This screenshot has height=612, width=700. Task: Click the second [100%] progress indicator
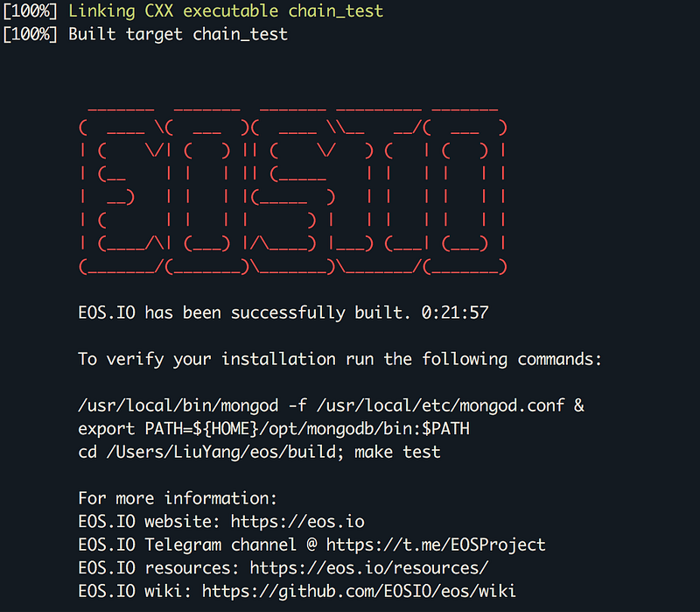(31, 35)
